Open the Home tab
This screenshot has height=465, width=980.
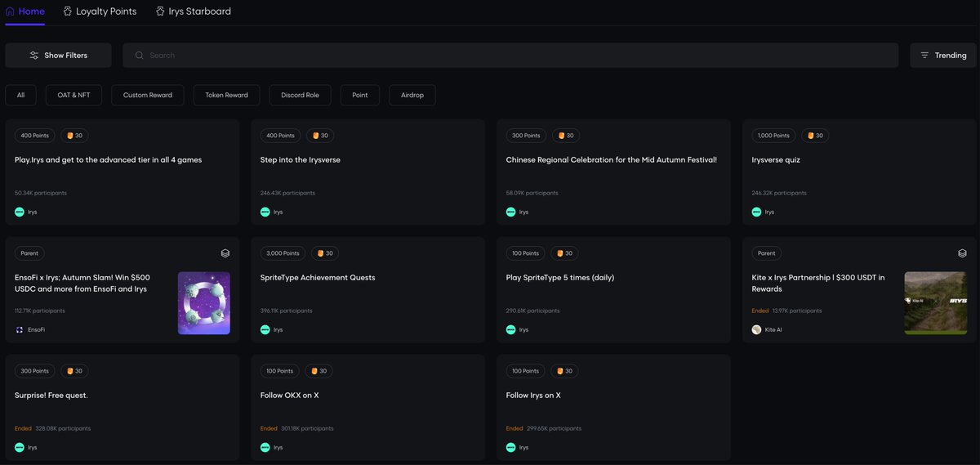[x=25, y=11]
